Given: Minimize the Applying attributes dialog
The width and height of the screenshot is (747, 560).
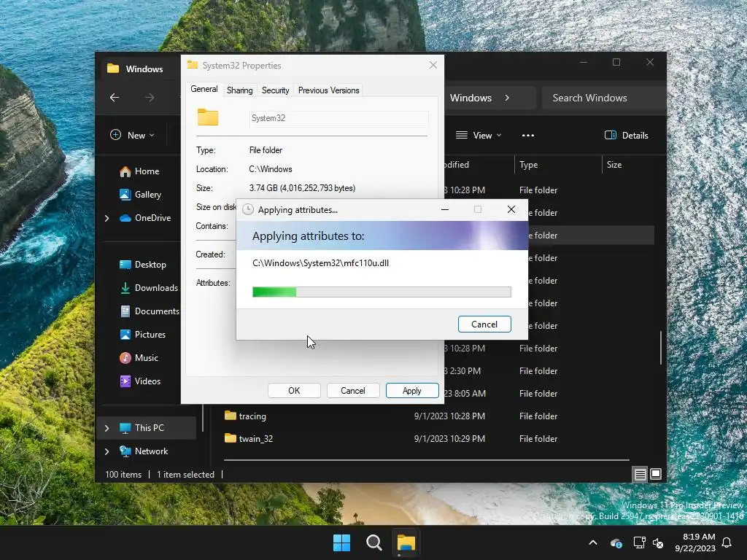Looking at the screenshot, I should click(x=445, y=209).
